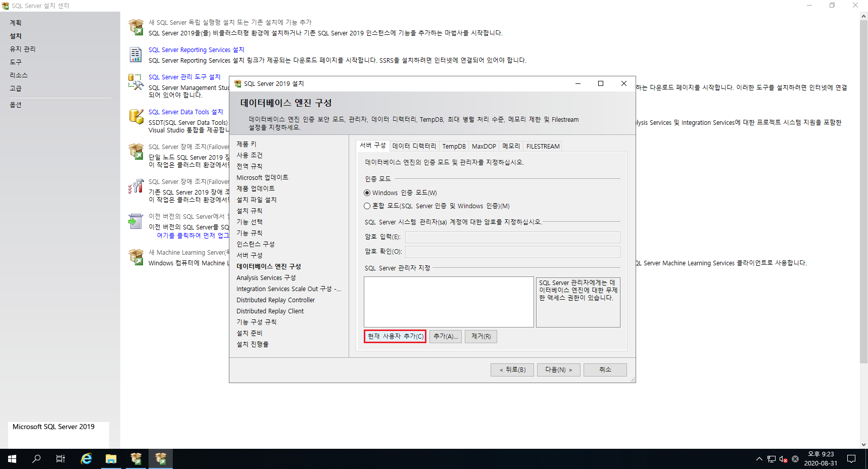Open taskbar search

pyautogui.click(x=36, y=459)
